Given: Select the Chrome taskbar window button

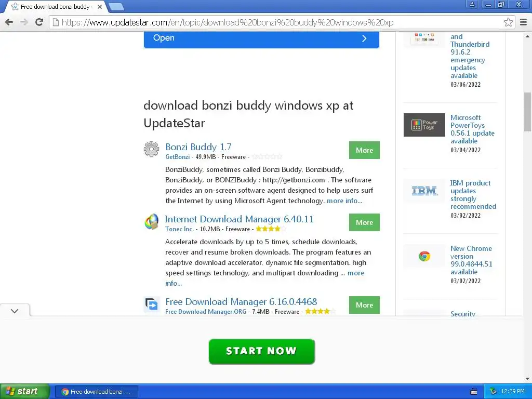Looking at the screenshot, I should point(96,392).
